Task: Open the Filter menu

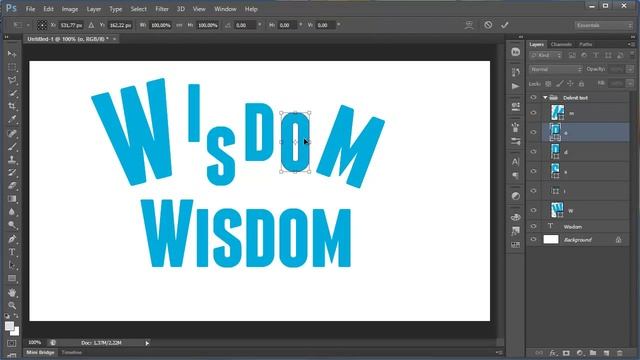Action: click(162, 9)
